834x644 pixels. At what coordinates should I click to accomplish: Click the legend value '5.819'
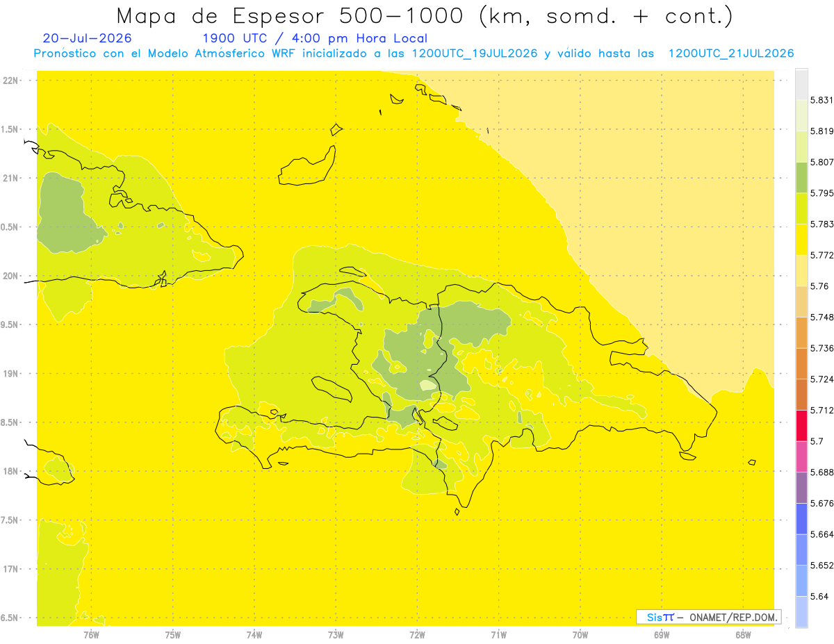821,131
